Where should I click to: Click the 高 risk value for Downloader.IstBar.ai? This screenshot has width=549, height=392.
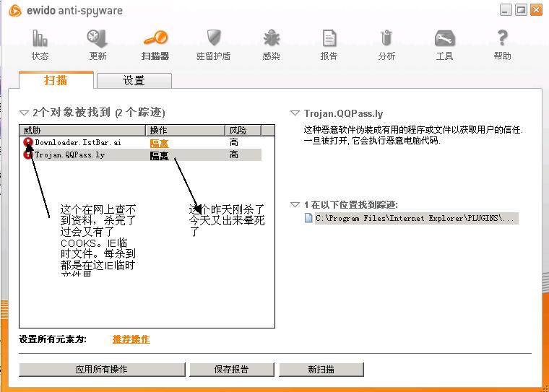click(x=234, y=142)
